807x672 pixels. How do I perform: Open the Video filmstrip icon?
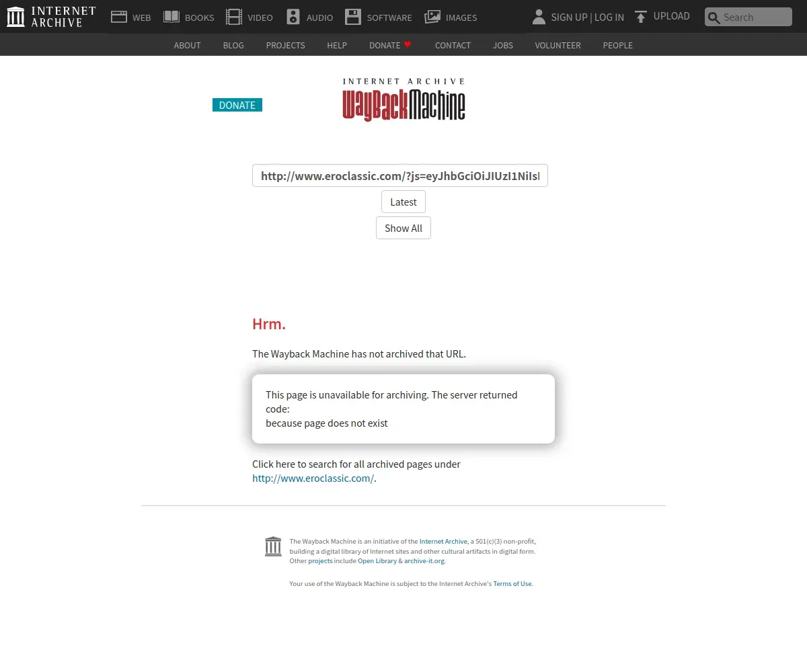[x=234, y=17]
